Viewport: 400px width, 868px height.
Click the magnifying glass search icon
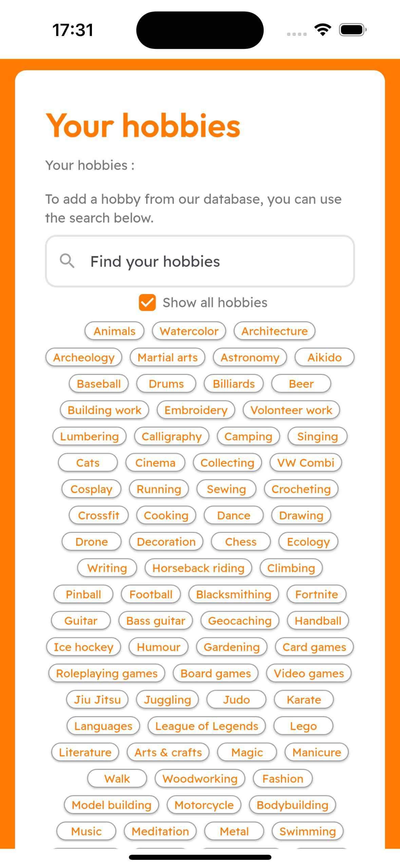tap(67, 261)
